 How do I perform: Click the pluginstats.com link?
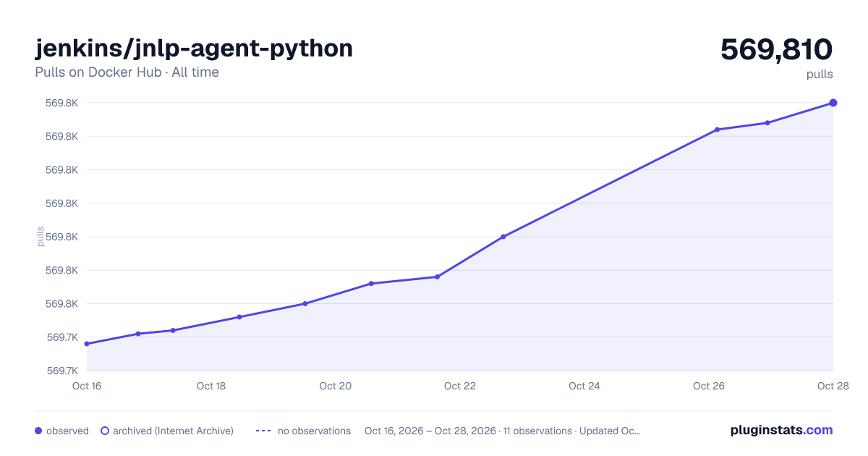[x=782, y=430]
